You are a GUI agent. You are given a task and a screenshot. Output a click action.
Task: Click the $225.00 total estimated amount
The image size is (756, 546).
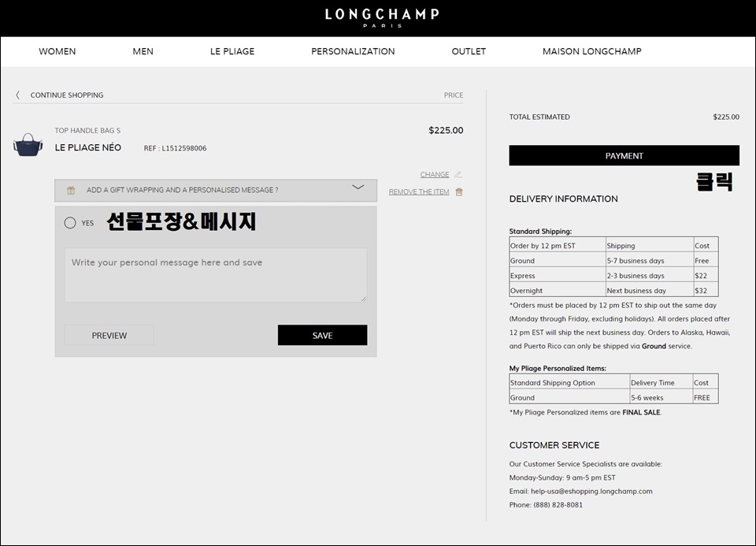[726, 117]
